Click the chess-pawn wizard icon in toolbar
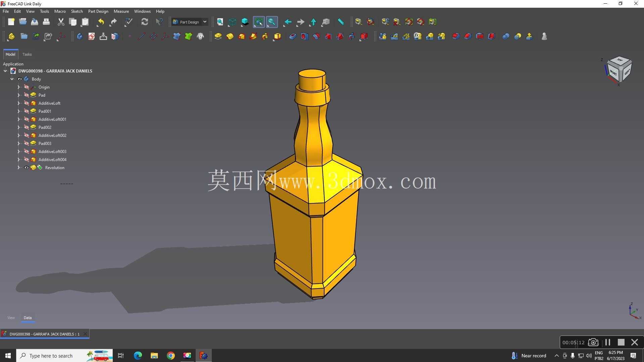 pos(544,37)
